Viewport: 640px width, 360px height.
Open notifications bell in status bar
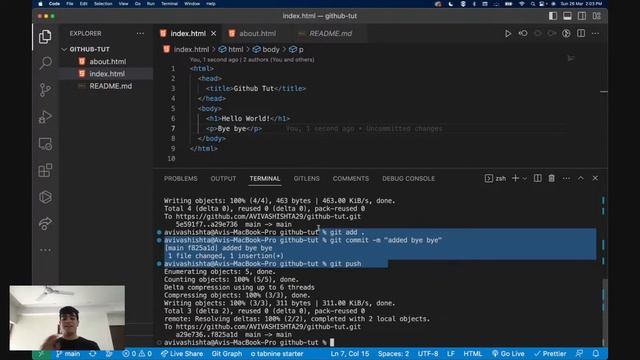click(596, 353)
